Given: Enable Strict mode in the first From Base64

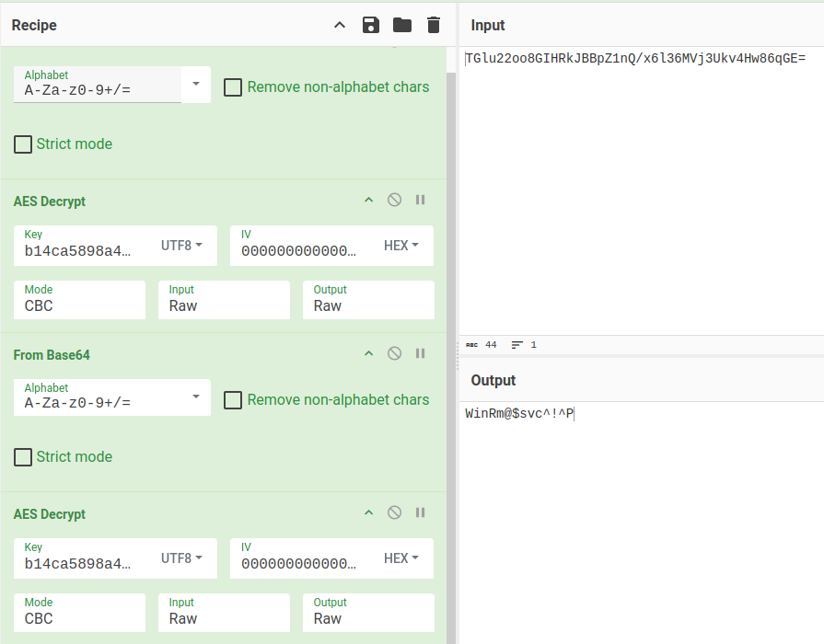Looking at the screenshot, I should [23, 144].
